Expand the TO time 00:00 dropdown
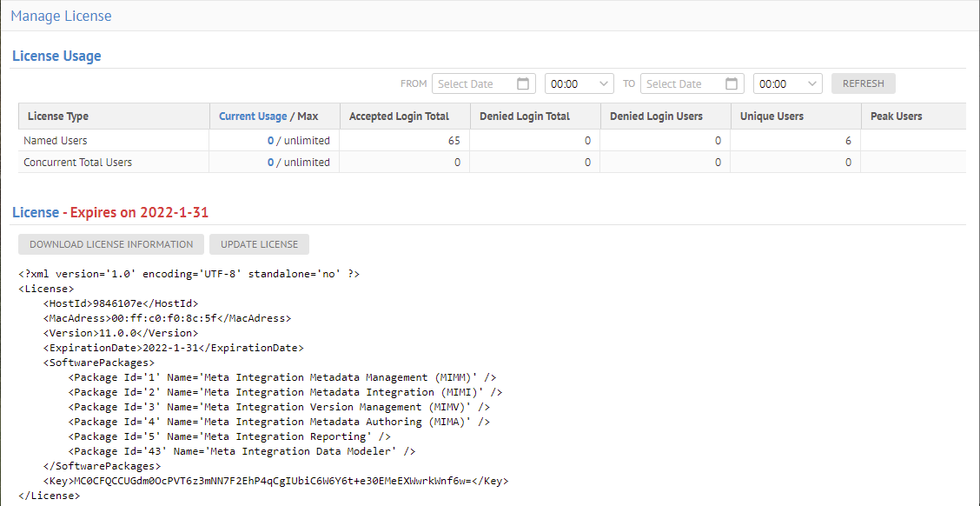Viewport: 980px width, 506px height. [788, 84]
